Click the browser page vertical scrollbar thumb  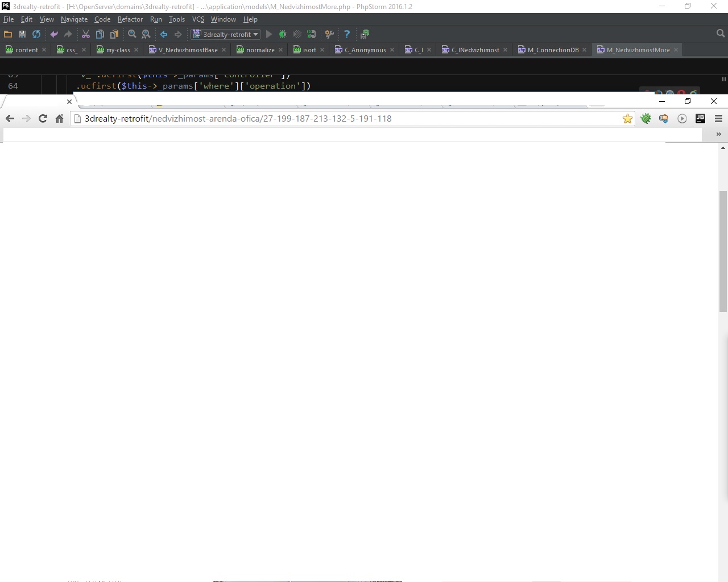(x=723, y=251)
